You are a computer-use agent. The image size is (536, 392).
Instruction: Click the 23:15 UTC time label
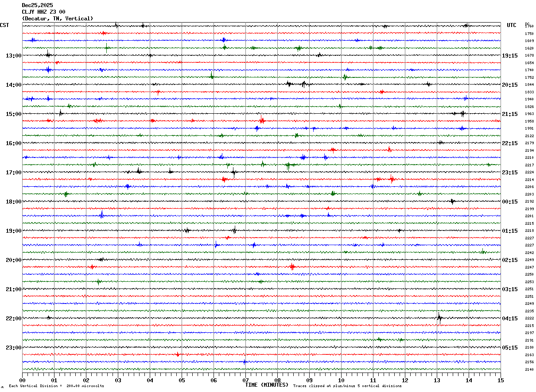(509, 173)
